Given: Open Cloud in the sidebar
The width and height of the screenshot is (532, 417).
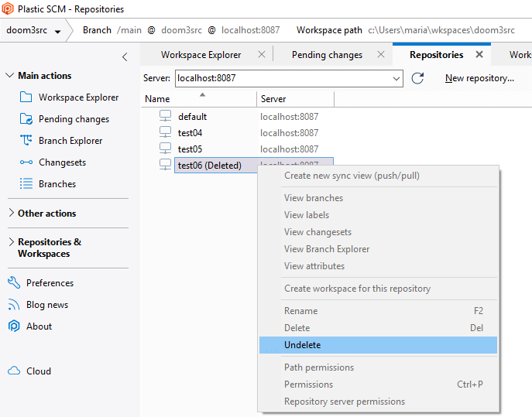Looking at the screenshot, I should [39, 371].
